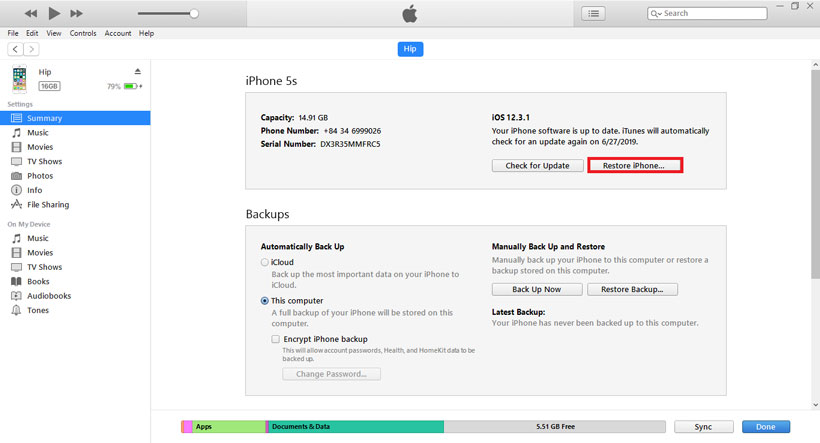Click the Books open-book icon
820x443 pixels.
pyautogui.click(x=17, y=281)
